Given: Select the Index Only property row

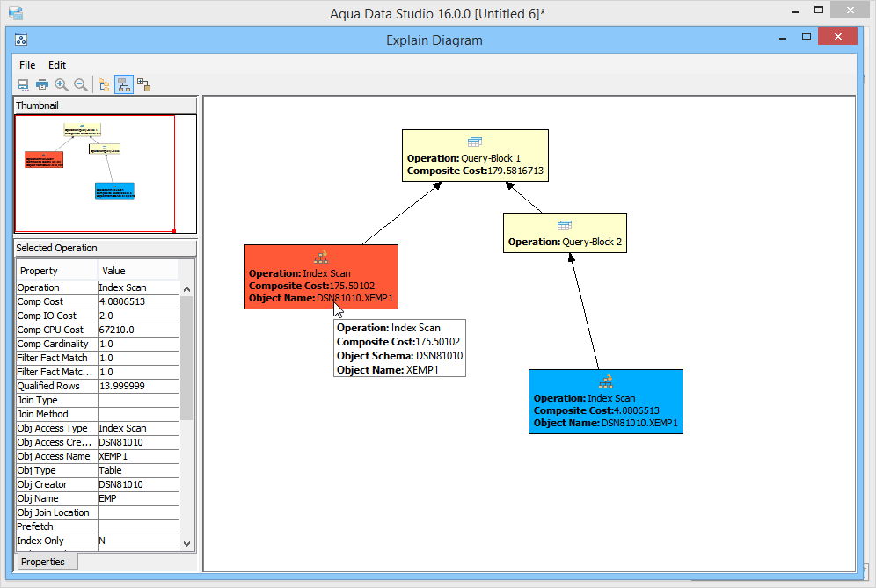Looking at the screenshot, I should tap(98, 541).
